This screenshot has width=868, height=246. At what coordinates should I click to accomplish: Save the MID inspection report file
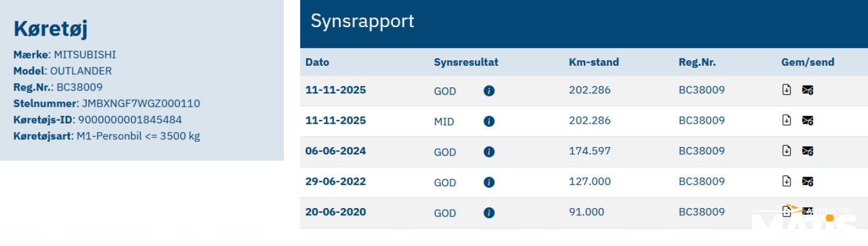point(787,120)
